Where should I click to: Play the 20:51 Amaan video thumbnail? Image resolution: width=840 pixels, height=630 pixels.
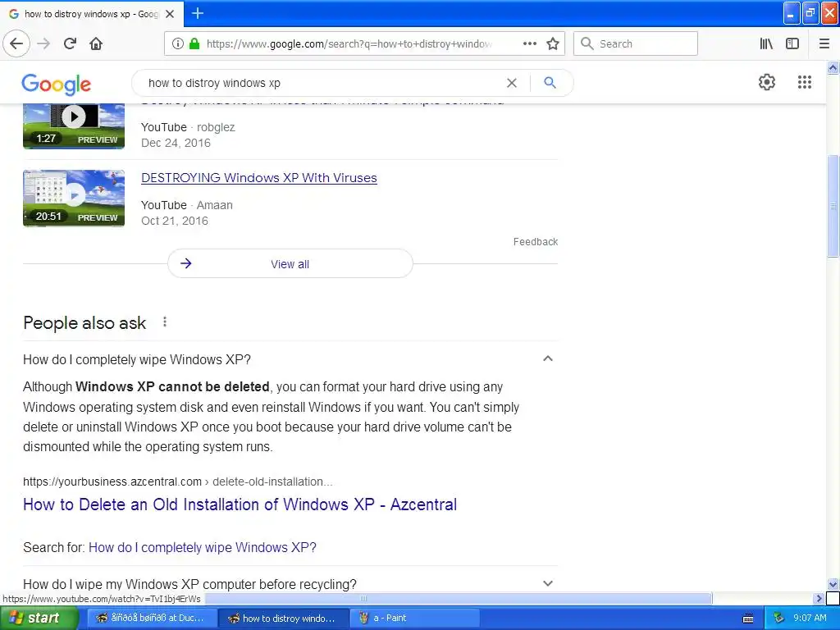[x=73, y=199]
